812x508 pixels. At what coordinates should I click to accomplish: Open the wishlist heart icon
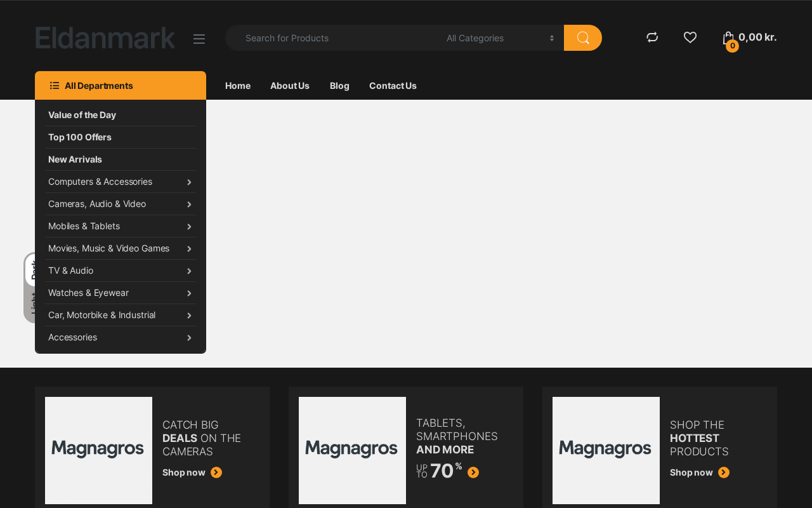pyautogui.click(x=690, y=37)
